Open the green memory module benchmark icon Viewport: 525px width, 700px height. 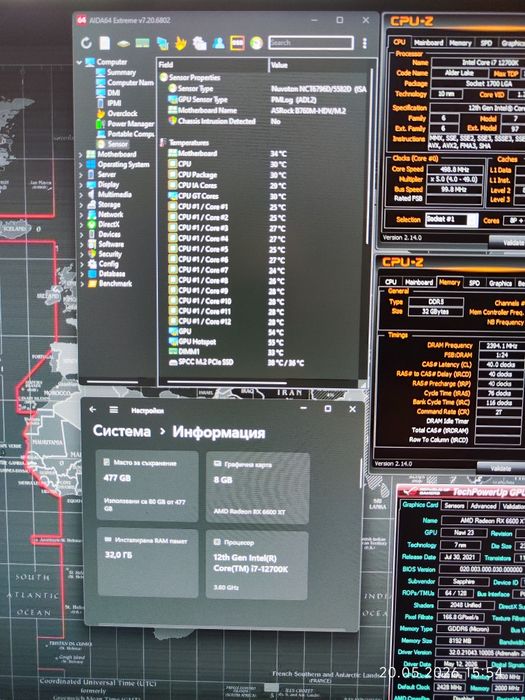point(142,43)
